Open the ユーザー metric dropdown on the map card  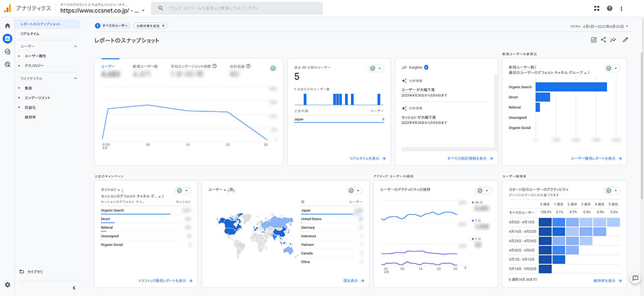218,190
